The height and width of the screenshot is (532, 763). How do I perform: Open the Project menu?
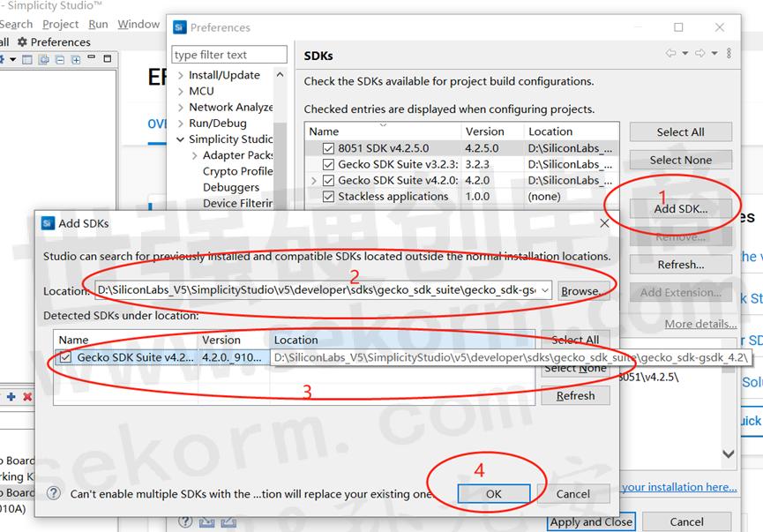point(60,24)
